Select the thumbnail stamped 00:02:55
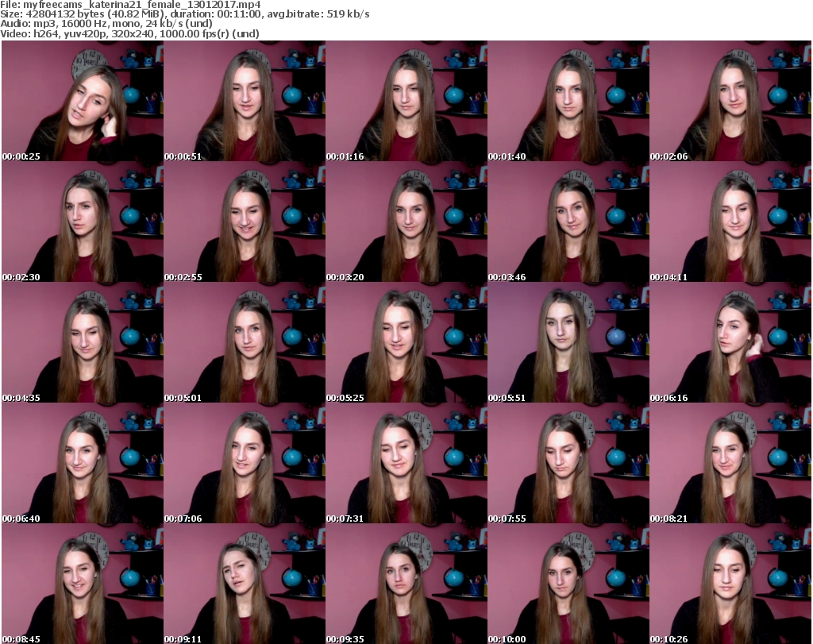 [x=245, y=222]
